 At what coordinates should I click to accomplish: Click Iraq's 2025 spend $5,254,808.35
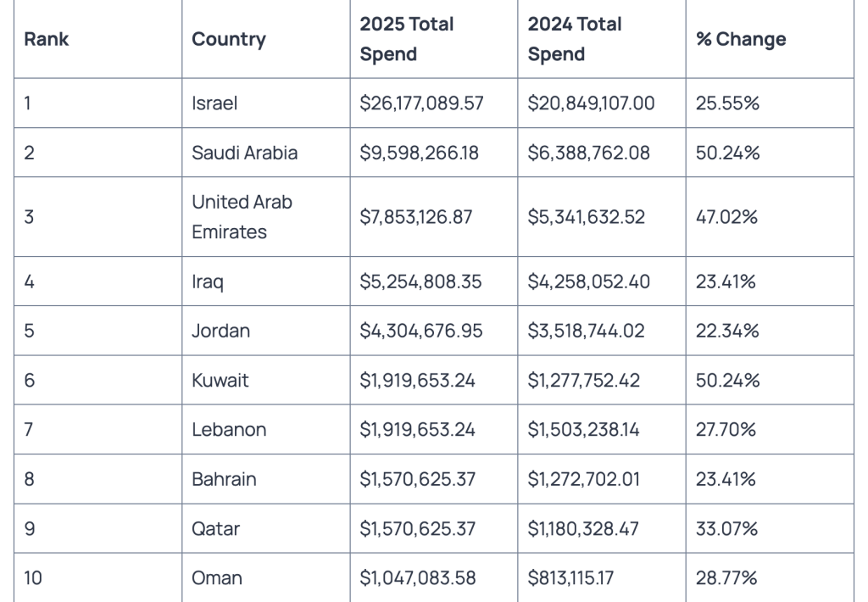tap(420, 281)
